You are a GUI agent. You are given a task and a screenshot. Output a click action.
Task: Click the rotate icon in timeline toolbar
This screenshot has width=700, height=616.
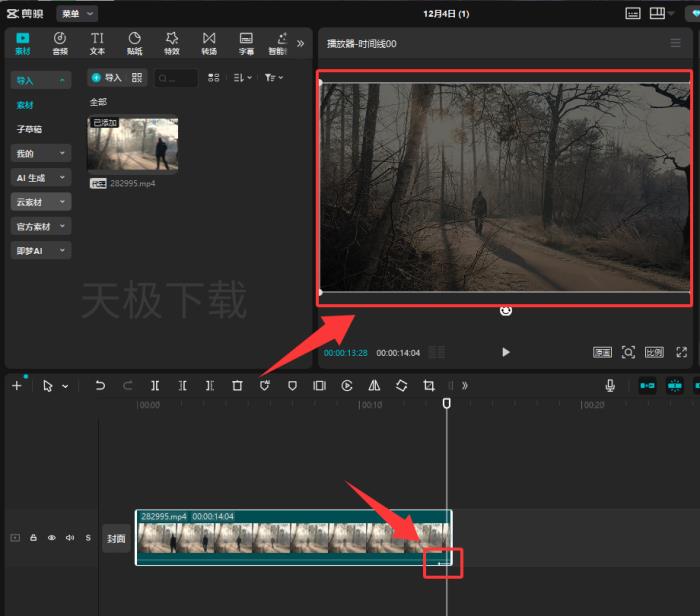tap(401, 385)
